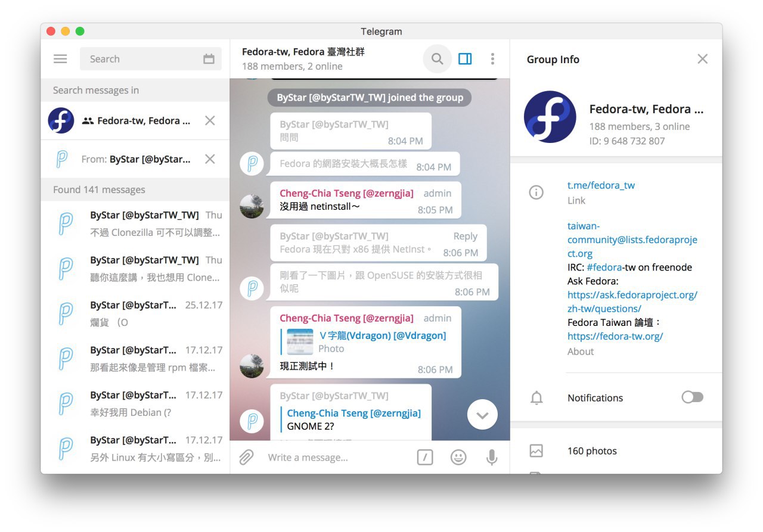Click Cheng-Chia Tseng name above Vdragon photo reply
This screenshot has width=763, height=532.
tap(346, 318)
